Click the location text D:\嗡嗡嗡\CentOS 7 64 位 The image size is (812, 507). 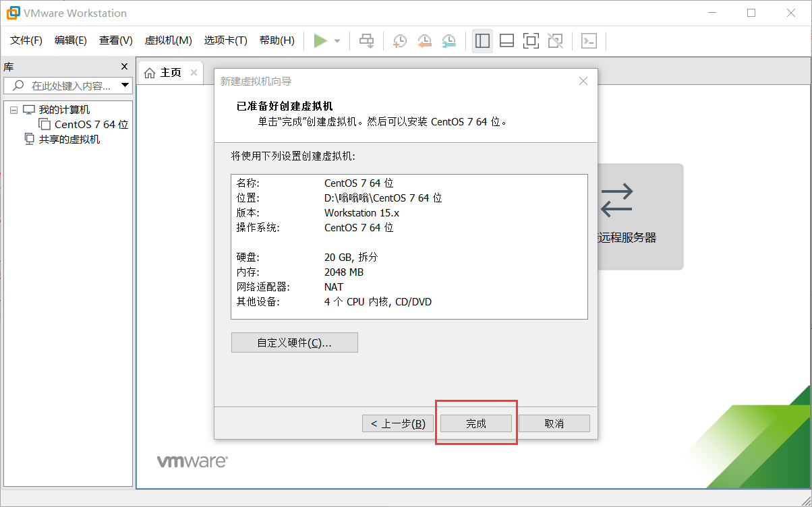pos(383,198)
